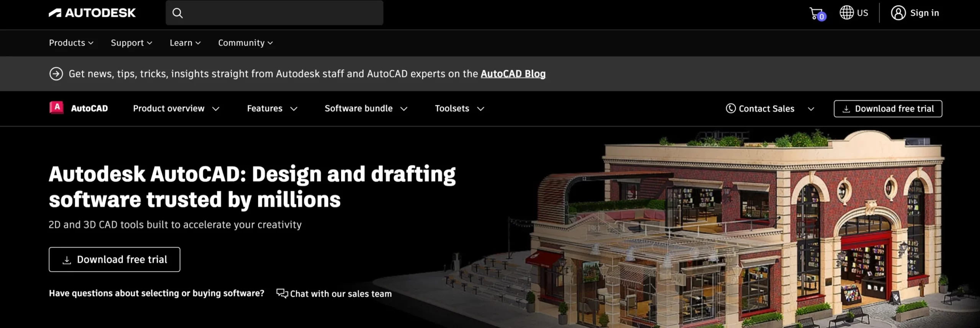Open Chat with our sales team

pyautogui.click(x=341, y=294)
